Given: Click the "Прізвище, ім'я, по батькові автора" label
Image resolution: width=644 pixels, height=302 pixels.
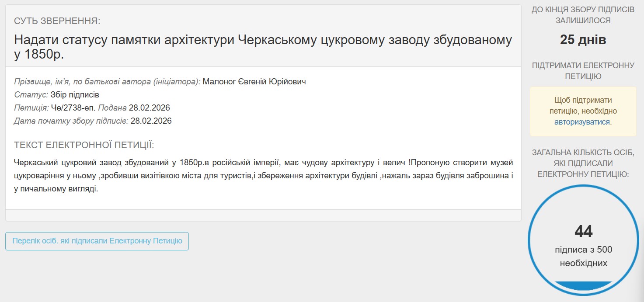Looking at the screenshot, I should (x=107, y=82).
